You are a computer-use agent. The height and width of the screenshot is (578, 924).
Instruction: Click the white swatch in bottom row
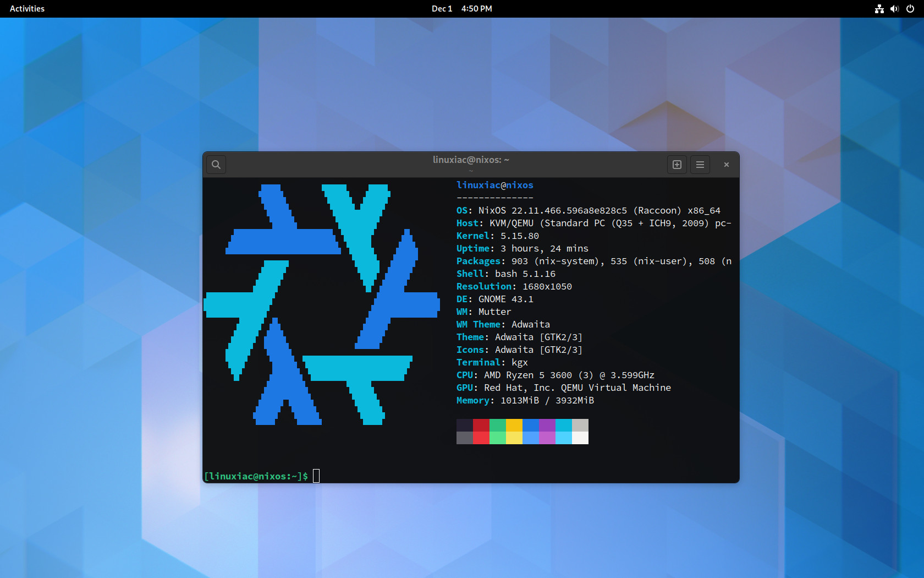[x=580, y=438]
